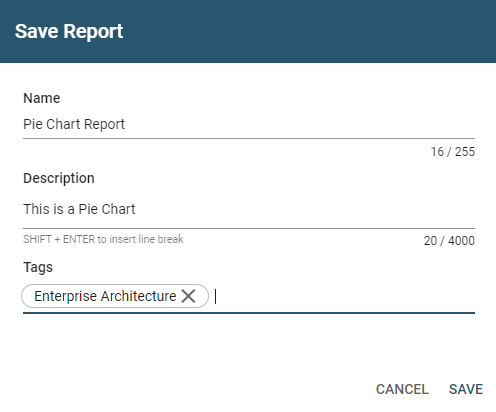Click the blank dialog area below the Tags field
The width and height of the screenshot is (496, 412).
[x=248, y=345]
